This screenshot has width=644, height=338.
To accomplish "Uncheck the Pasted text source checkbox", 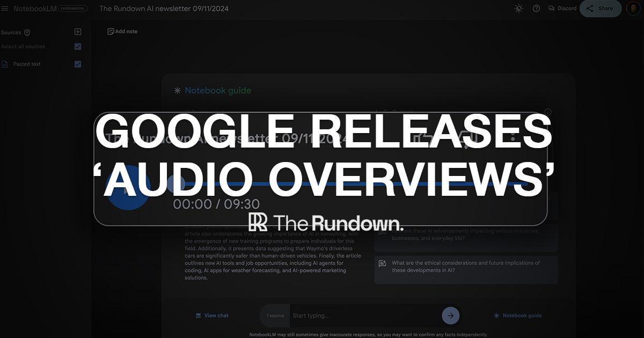I will click(77, 63).
